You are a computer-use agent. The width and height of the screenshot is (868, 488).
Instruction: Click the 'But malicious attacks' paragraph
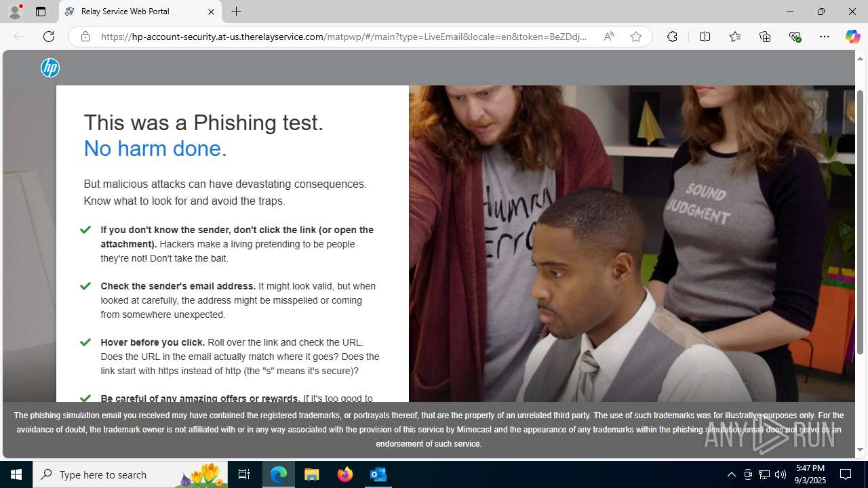point(225,192)
